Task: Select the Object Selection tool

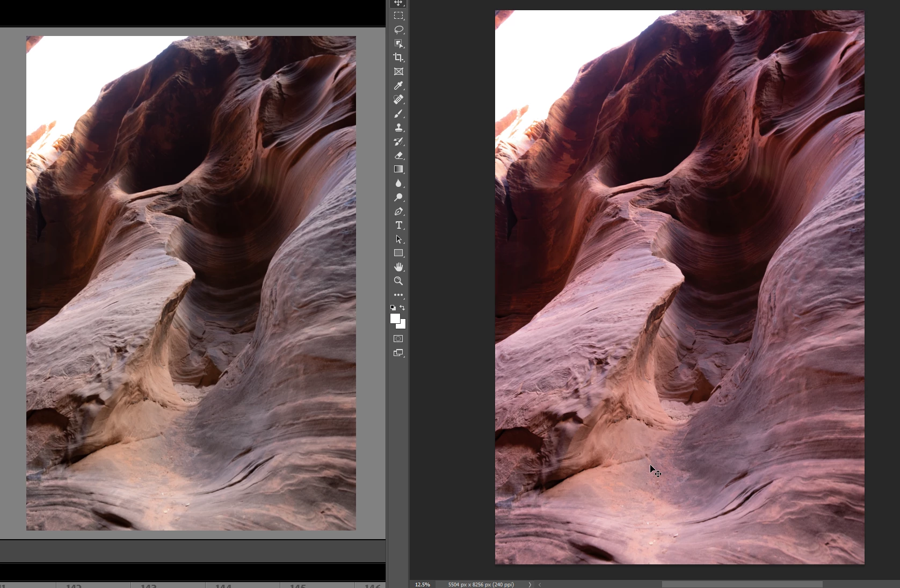Action: click(x=398, y=43)
